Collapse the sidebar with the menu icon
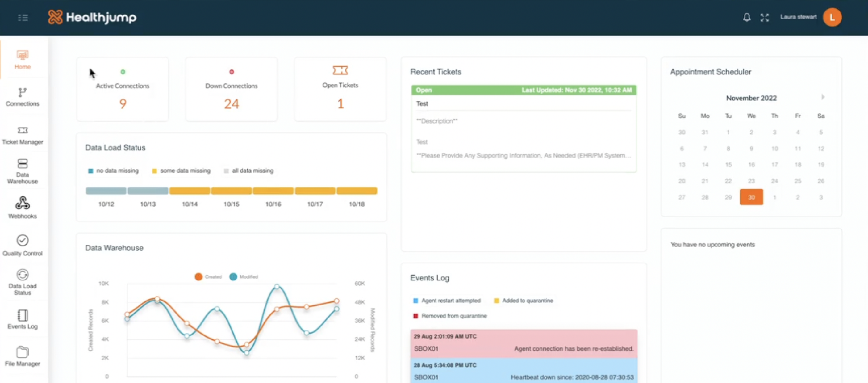This screenshot has height=383, width=868. (23, 17)
